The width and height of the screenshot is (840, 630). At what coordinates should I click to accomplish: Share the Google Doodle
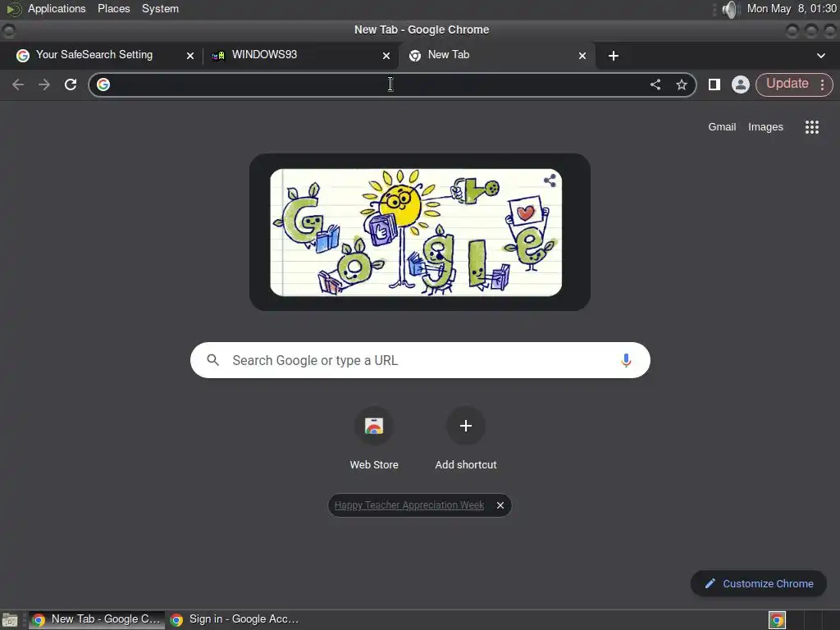pyautogui.click(x=550, y=180)
